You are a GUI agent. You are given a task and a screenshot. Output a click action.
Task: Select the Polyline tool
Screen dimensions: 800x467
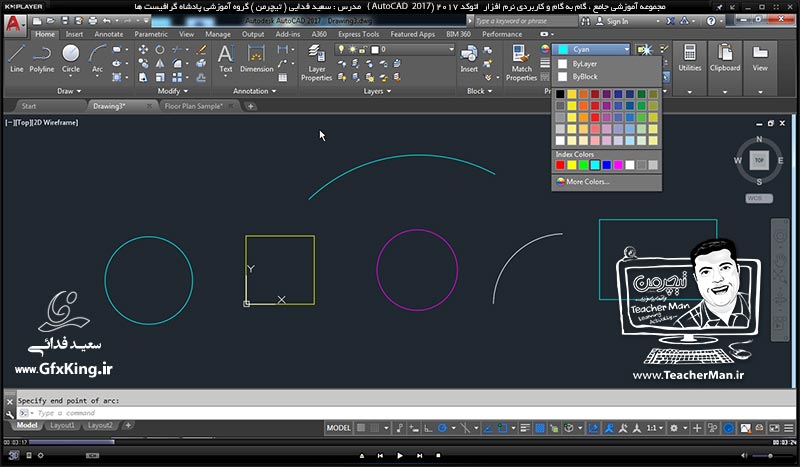coord(41,59)
